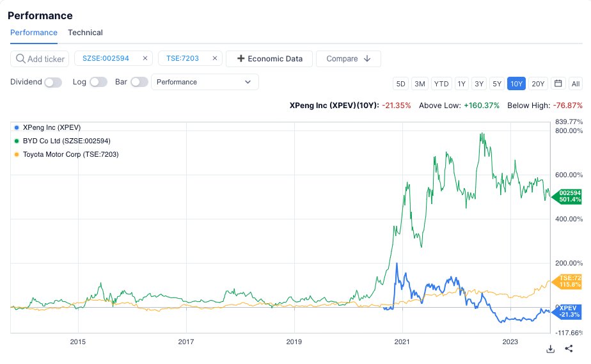The height and width of the screenshot is (364, 591).
Task: Click the -117.66% y-axis minimum label
Action: click(569, 333)
